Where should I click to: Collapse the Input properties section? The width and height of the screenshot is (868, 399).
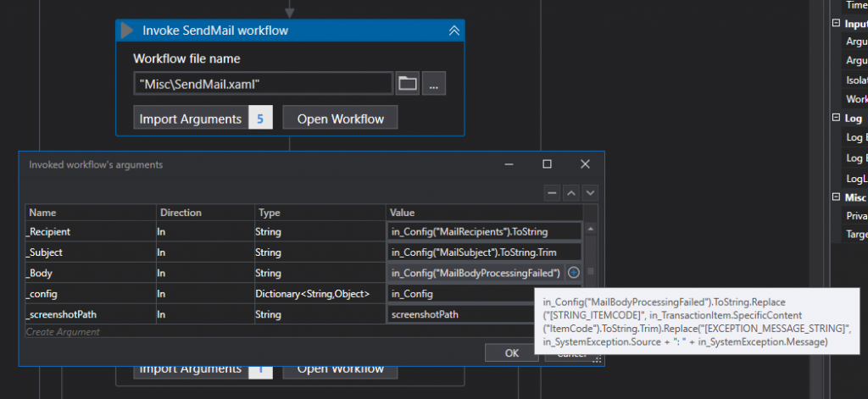point(837,24)
